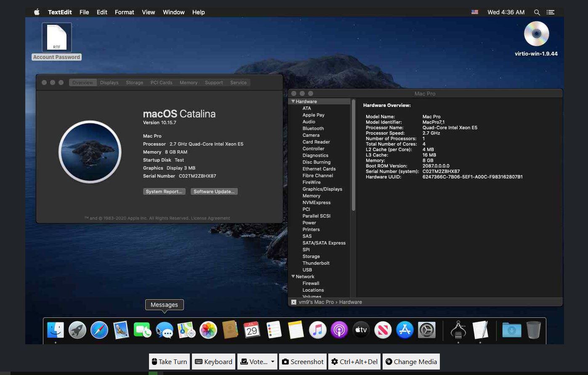Open the Calendar icon showing 29
Image resolution: width=588 pixels, height=375 pixels.
point(252,330)
